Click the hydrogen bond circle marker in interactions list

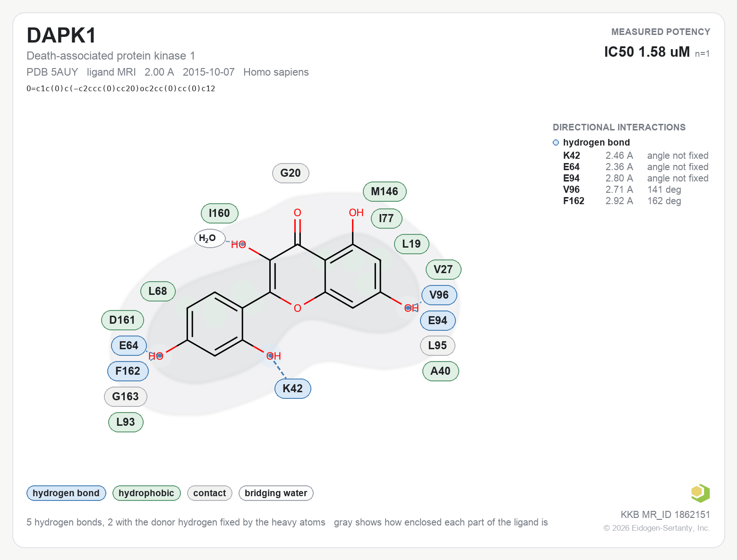pyautogui.click(x=556, y=142)
